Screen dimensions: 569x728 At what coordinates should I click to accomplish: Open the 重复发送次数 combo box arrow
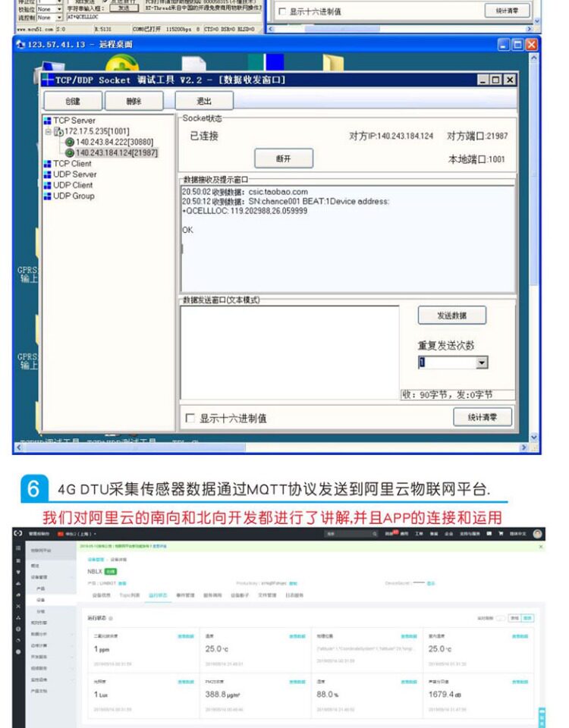point(482,362)
